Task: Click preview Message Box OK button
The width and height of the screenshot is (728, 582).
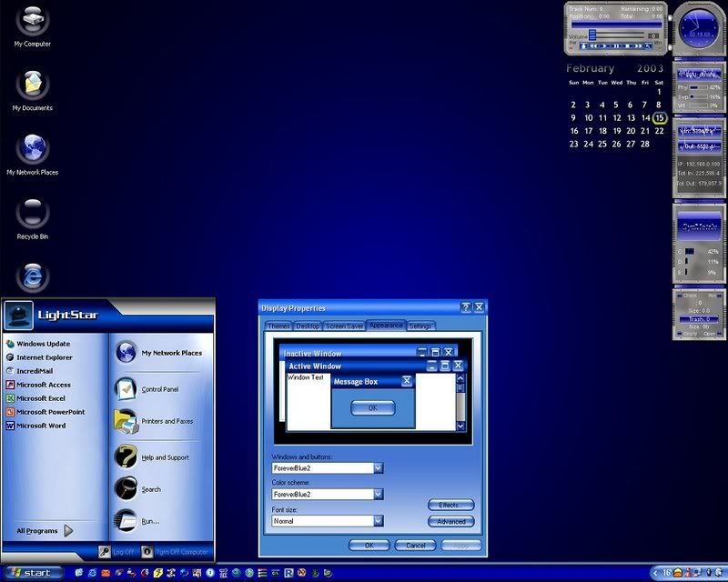Action: tap(373, 408)
